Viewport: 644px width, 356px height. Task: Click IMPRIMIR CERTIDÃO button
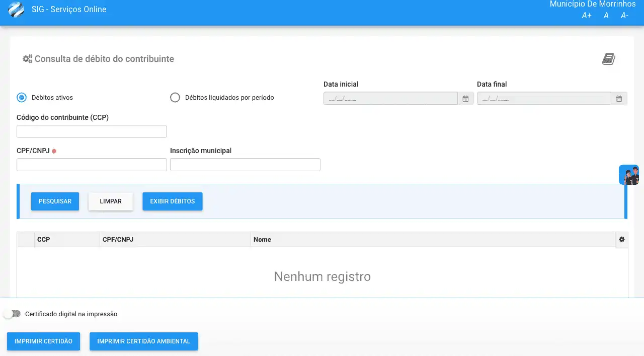[43, 341]
